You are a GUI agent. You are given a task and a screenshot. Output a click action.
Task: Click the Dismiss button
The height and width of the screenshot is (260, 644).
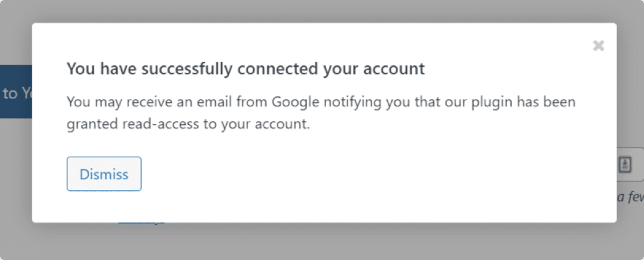(x=104, y=173)
